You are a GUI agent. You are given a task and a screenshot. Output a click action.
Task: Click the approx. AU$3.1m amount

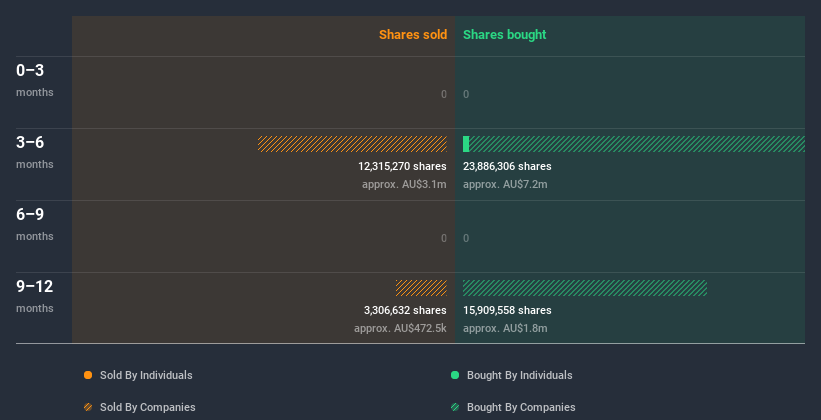[x=404, y=184]
